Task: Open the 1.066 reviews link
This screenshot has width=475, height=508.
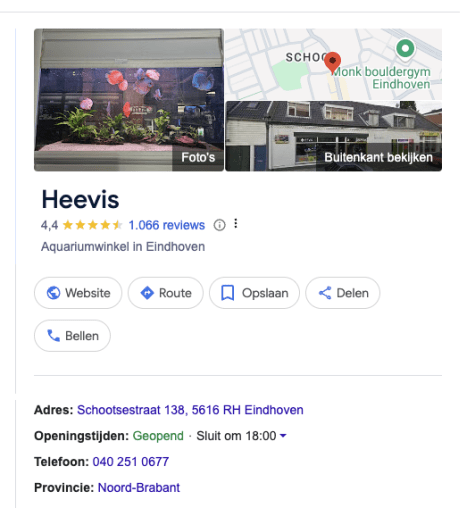Action: click(x=167, y=225)
